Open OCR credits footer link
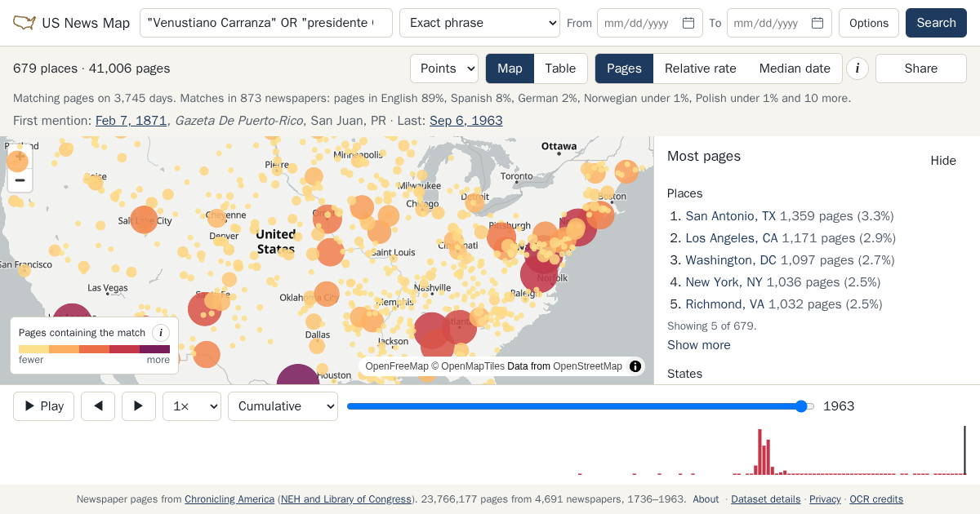Viewport: 980px width, 514px height. [876, 499]
